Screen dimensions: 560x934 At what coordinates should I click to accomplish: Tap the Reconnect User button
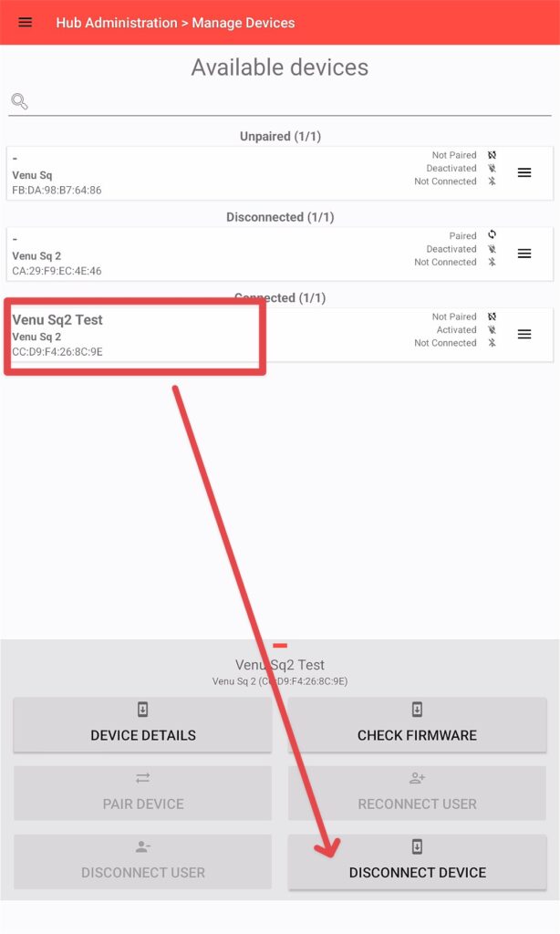point(417,793)
